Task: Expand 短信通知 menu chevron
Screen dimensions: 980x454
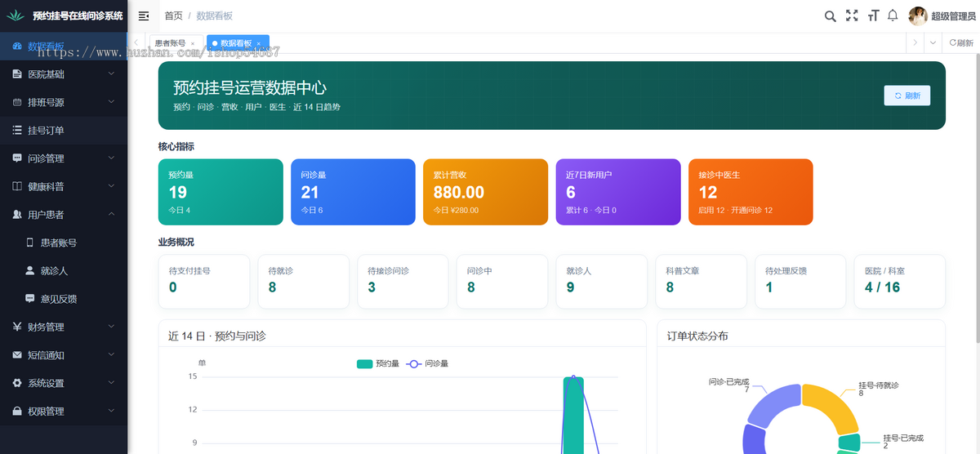Action: 112,355
